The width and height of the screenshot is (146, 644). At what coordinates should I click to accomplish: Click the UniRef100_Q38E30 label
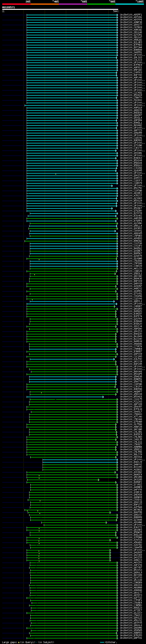[x=131, y=492]
